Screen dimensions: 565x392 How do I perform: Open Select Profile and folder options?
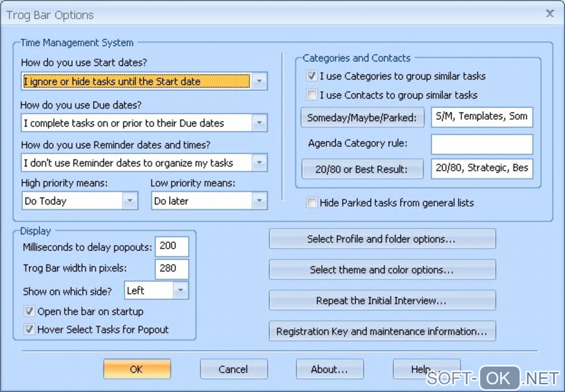pyautogui.click(x=382, y=239)
